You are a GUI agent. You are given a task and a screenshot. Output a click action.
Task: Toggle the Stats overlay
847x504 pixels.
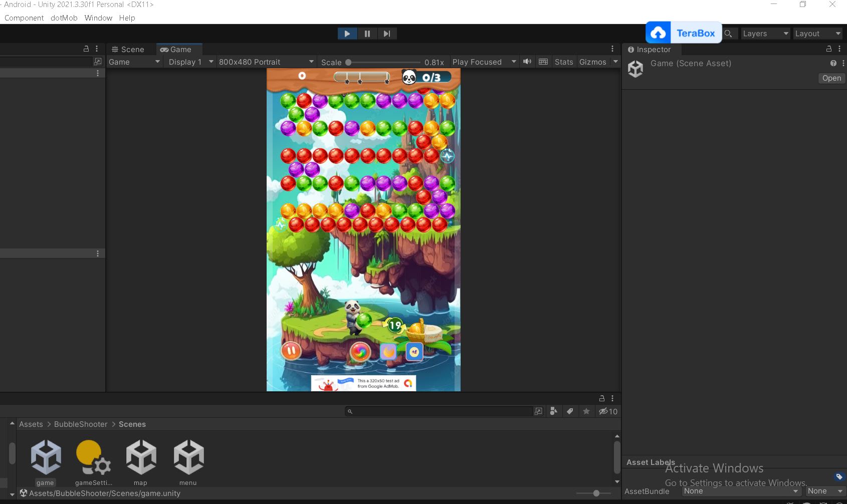tap(564, 62)
